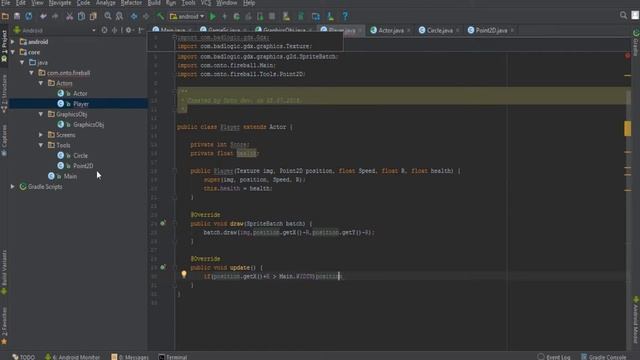Collapse the java folder node
640x360 pixels.
[x=22, y=62]
